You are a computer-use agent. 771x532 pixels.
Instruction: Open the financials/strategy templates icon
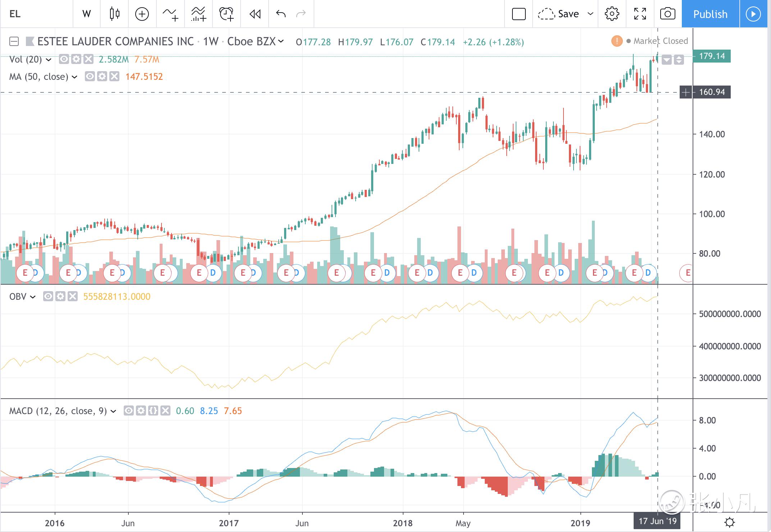(x=199, y=14)
